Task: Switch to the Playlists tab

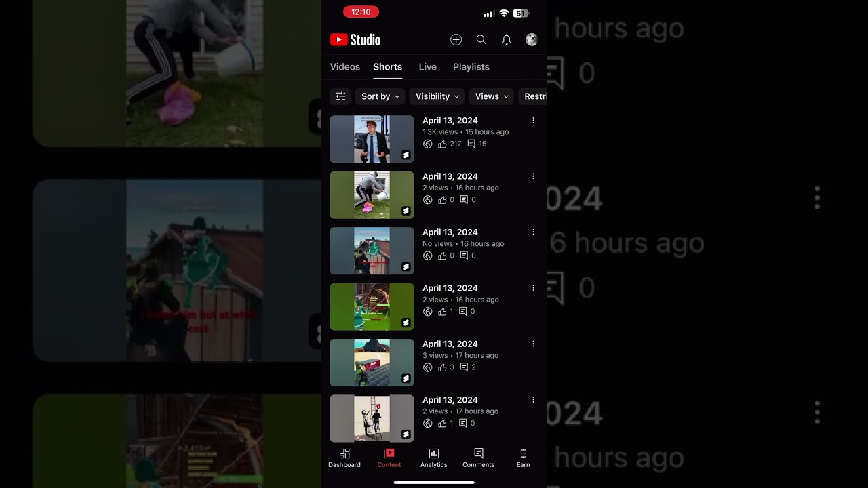Action: (x=471, y=67)
